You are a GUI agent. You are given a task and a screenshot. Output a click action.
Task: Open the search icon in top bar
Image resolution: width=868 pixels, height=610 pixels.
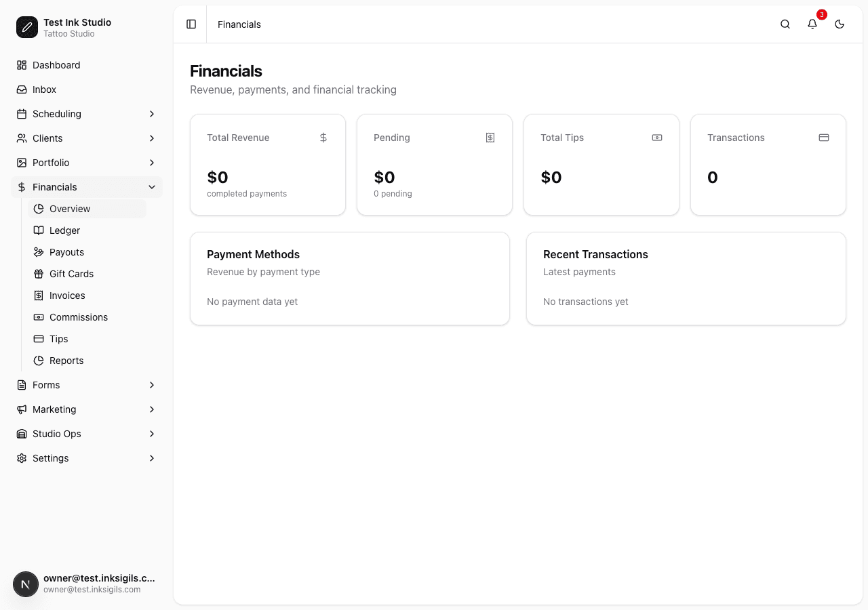click(x=785, y=24)
